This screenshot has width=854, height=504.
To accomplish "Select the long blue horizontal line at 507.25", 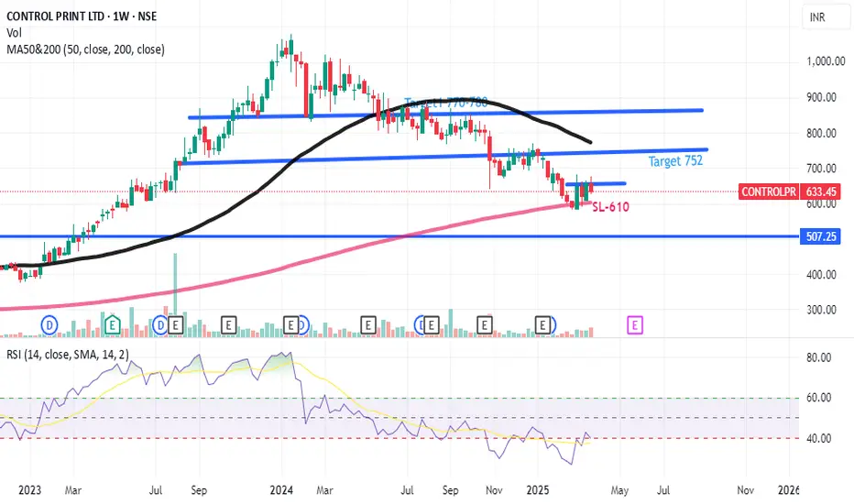I will [x=400, y=236].
